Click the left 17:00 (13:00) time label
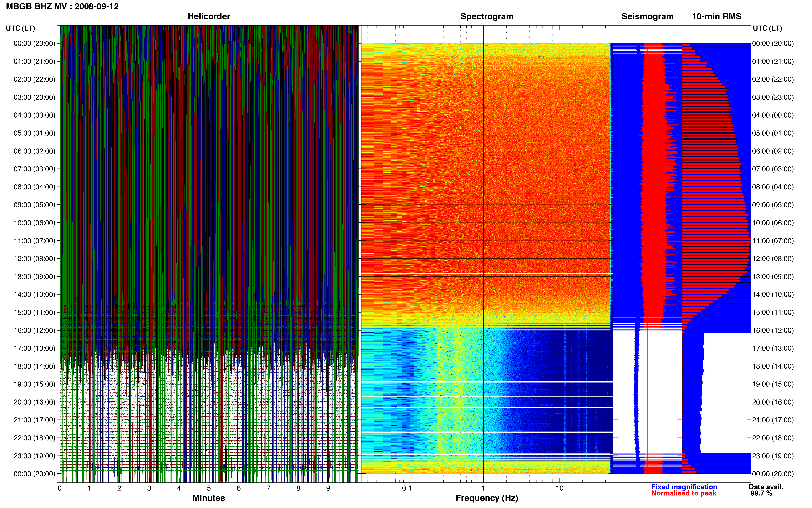Viewport: 812px width, 508px height. click(34, 348)
